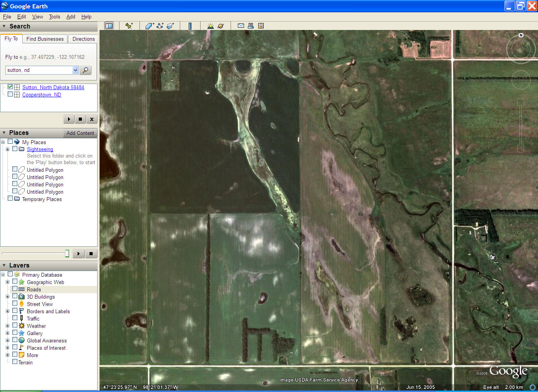Image resolution: width=538 pixels, height=392 pixels.
Task: Enable the Traffic layer checkbox
Action: [x=15, y=318]
